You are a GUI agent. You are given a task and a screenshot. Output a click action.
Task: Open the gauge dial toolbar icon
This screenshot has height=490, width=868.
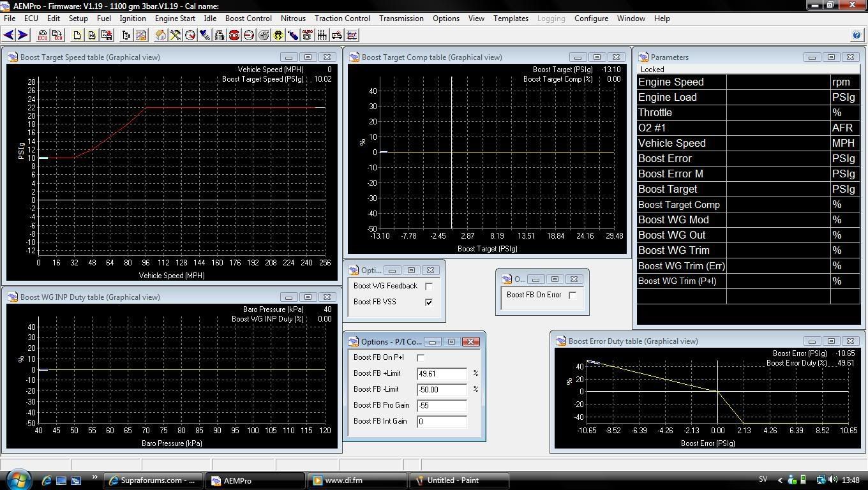190,35
